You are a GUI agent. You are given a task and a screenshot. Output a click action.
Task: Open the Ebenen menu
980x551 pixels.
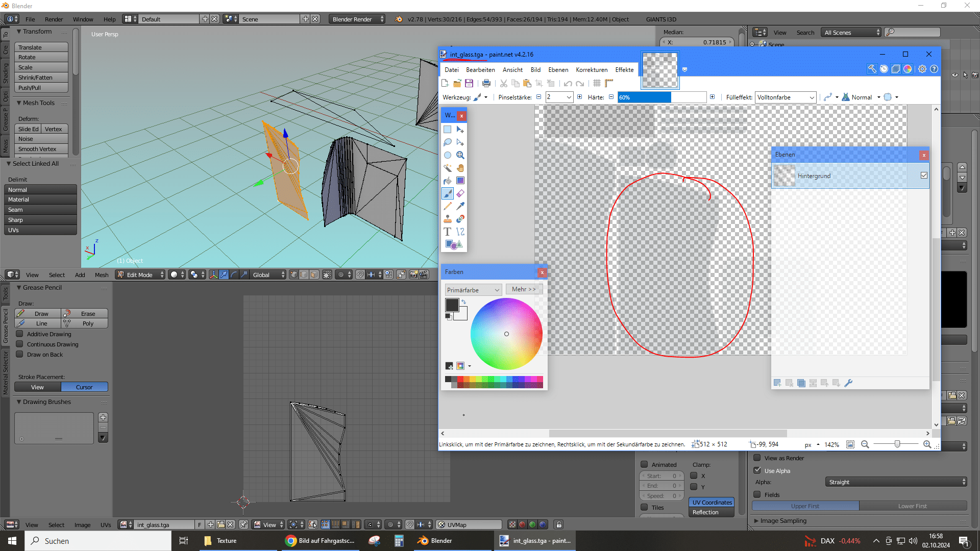pyautogui.click(x=558, y=70)
